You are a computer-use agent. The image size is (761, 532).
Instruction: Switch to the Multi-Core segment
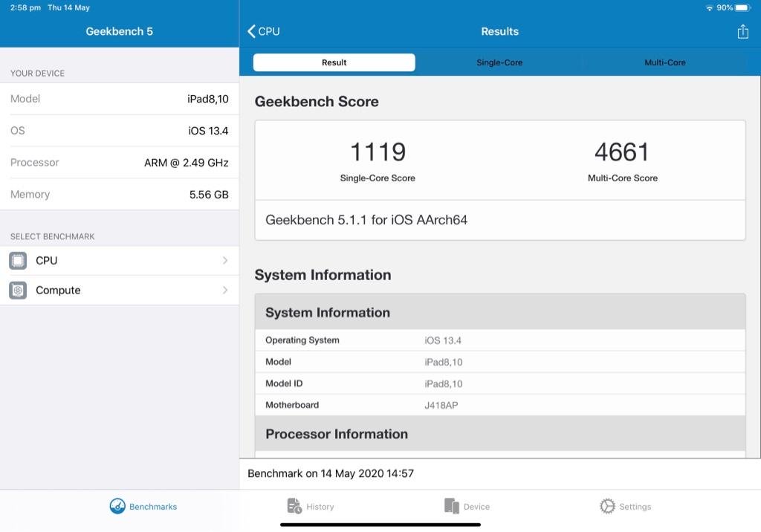click(x=665, y=62)
